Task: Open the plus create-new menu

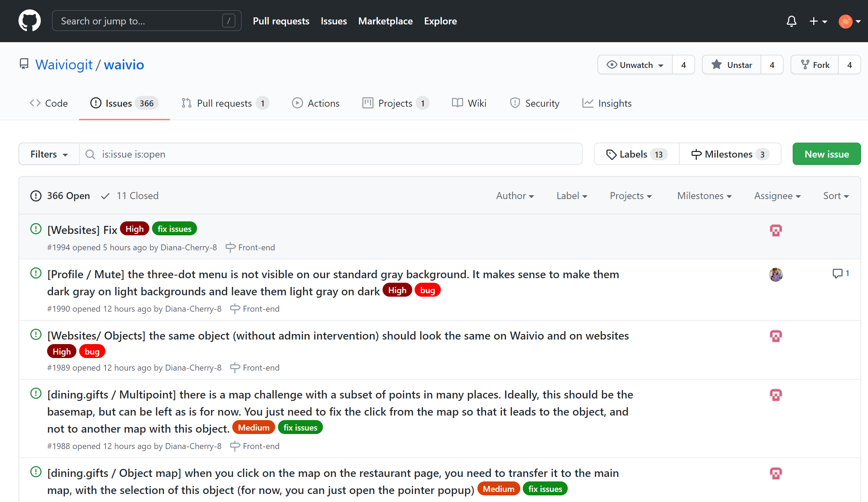Action: coord(818,21)
